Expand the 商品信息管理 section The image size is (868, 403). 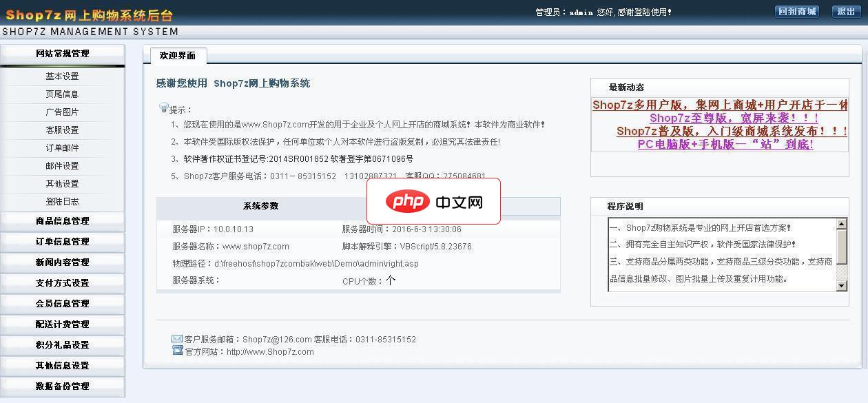pyautogui.click(x=63, y=221)
